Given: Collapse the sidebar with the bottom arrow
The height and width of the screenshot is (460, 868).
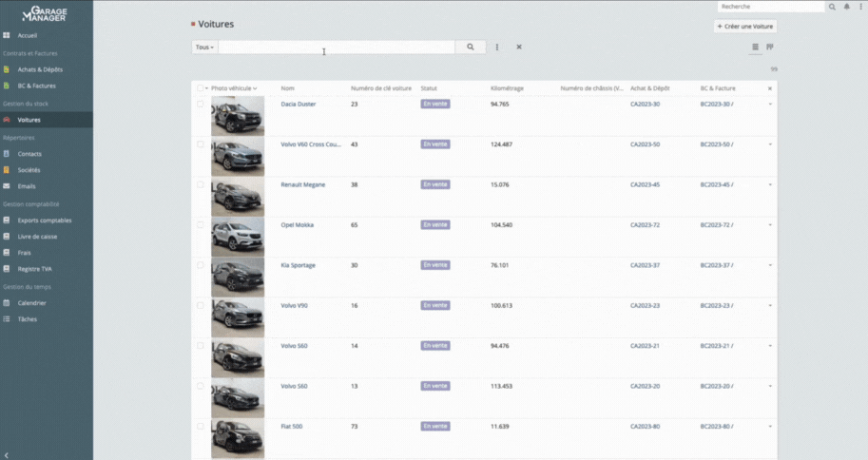Looking at the screenshot, I should pyautogui.click(x=7, y=455).
